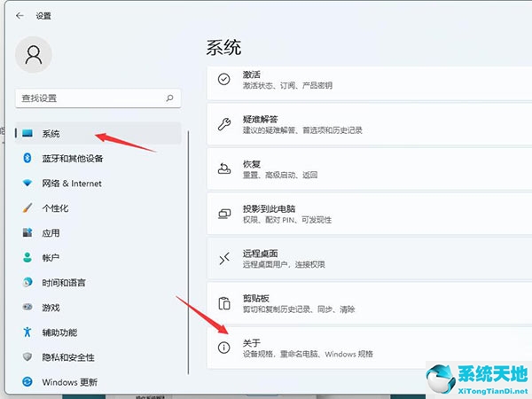This screenshot has width=532, height=399.
Task: Click the 激活 checkmark circle icon
Action: 224,79
